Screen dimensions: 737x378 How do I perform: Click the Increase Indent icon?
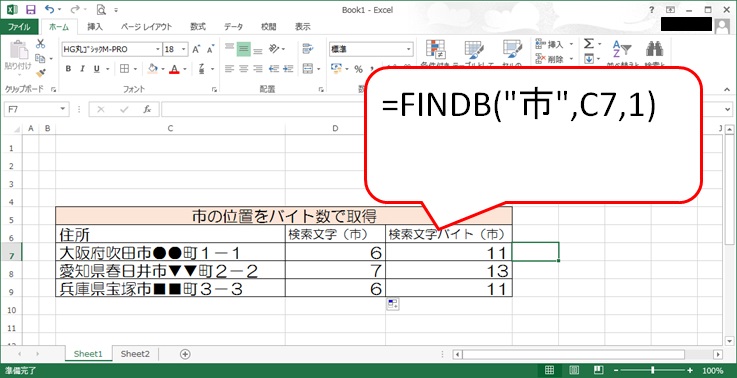[x=289, y=69]
